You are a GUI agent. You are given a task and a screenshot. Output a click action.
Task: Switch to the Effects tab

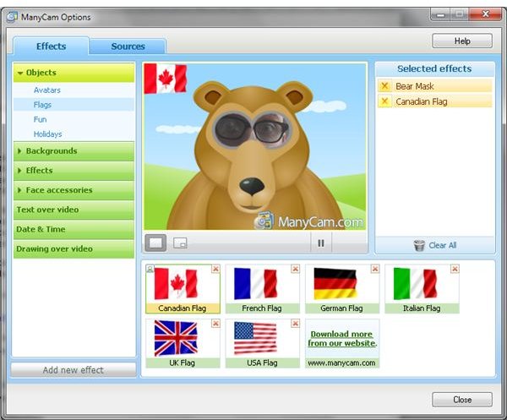coord(51,46)
